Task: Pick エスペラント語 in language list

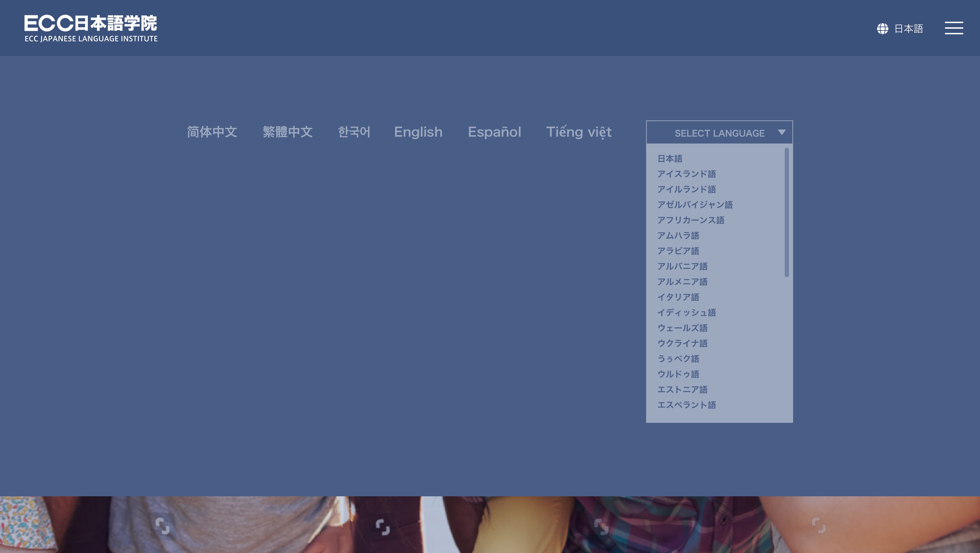Action: [x=686, y=405]
